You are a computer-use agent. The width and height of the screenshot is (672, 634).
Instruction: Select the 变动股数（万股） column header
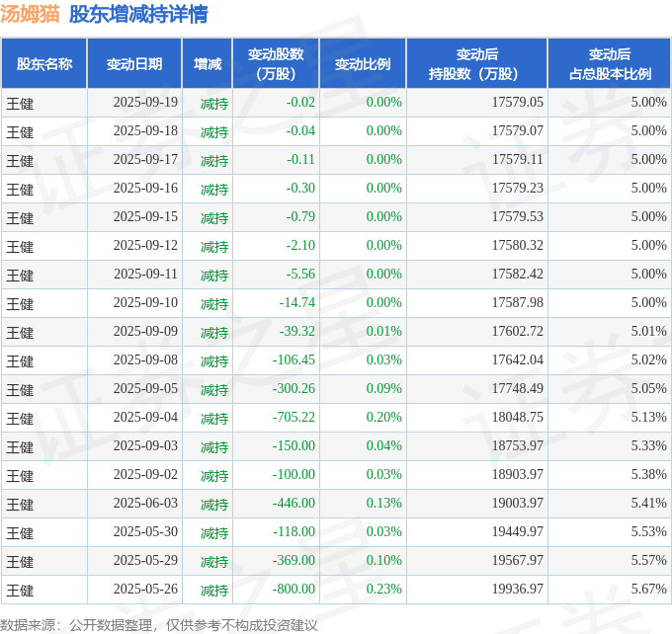pos(276,64)
